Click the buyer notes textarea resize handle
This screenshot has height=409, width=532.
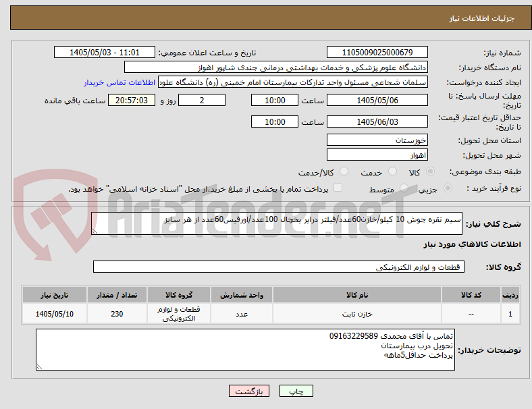39,367
